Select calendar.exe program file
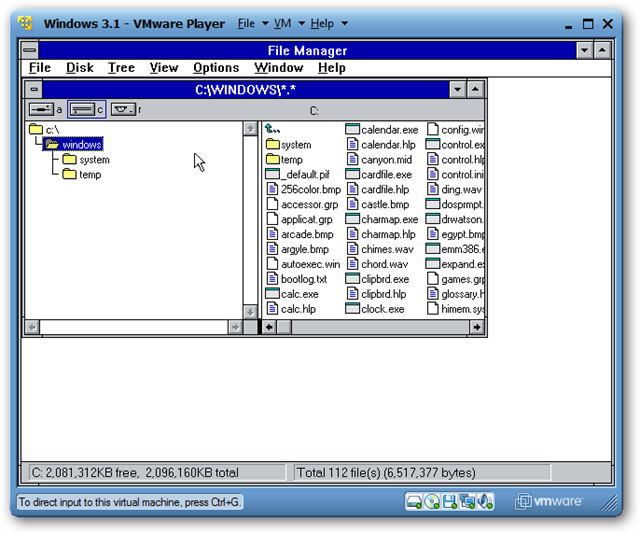640x534 pixels. click(x=382, y=130)
